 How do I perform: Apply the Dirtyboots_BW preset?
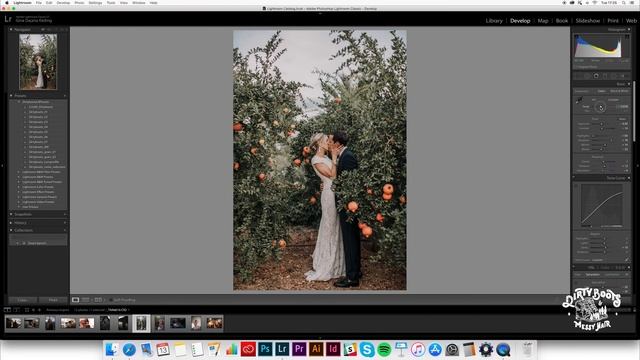point(39,147)
